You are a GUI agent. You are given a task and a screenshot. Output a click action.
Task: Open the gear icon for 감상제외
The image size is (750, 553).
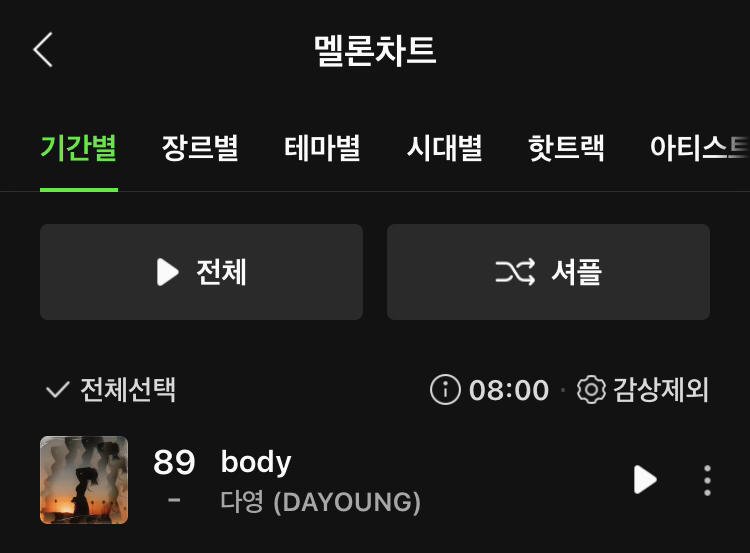click(591, 390)
